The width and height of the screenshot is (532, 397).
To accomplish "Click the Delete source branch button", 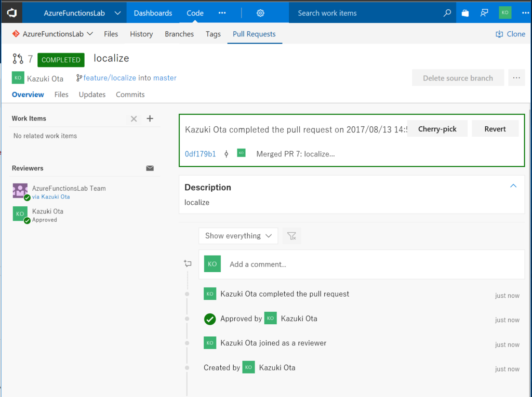I will [458, 78].
